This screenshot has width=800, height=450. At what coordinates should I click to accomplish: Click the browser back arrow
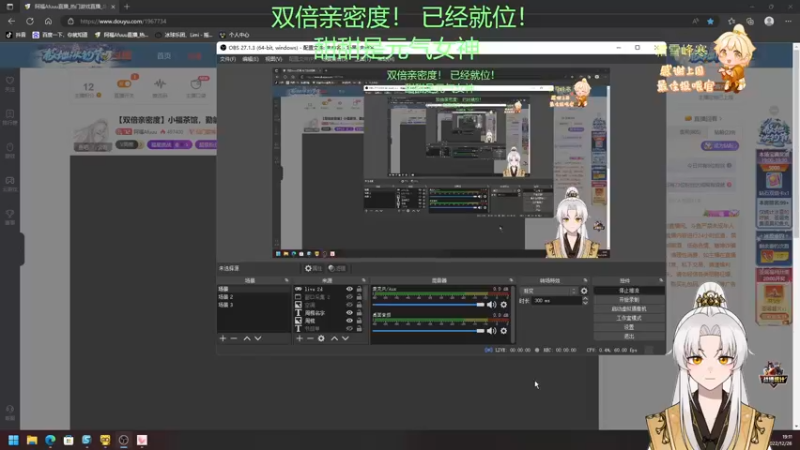11,21
